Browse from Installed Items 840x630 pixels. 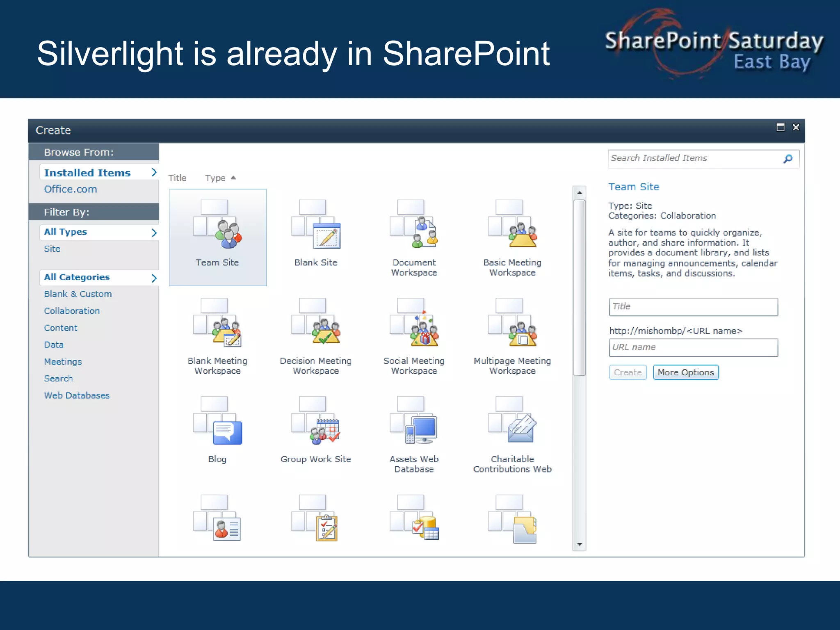coord(87,173)
